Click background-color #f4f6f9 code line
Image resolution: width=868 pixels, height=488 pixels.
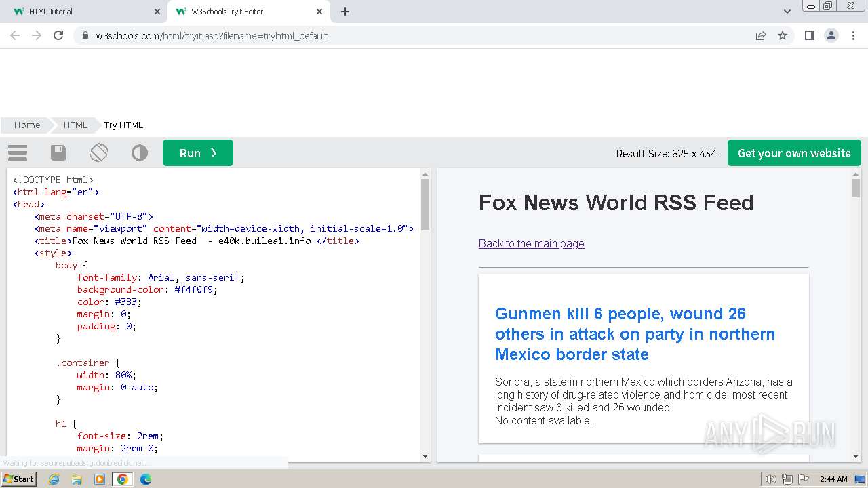pos(147,289)
